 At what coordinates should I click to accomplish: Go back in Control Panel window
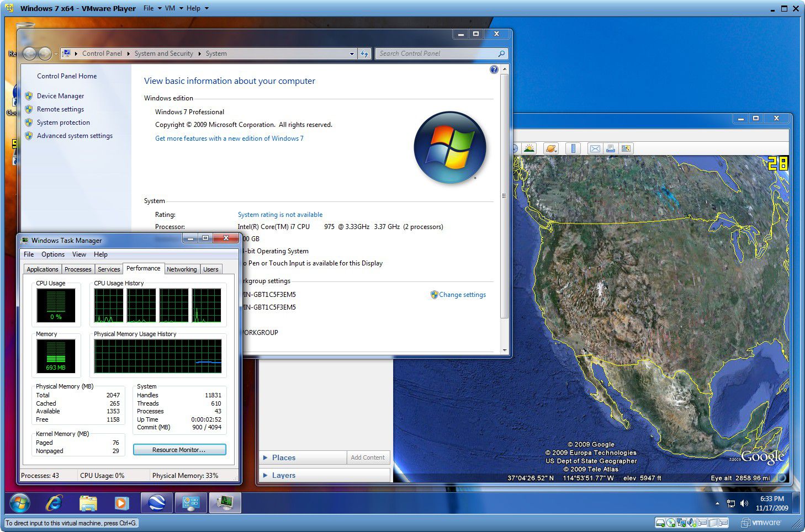click(x=30, y=54)
